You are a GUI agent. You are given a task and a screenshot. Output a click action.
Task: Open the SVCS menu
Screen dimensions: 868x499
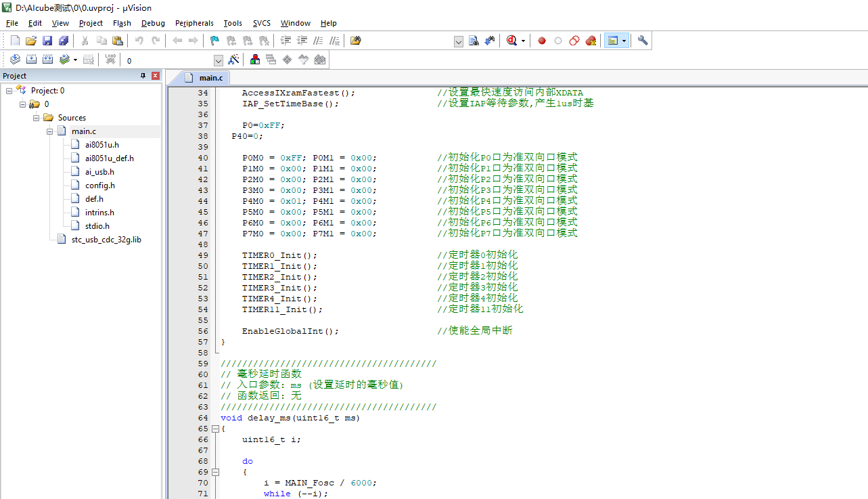(262, 23)
